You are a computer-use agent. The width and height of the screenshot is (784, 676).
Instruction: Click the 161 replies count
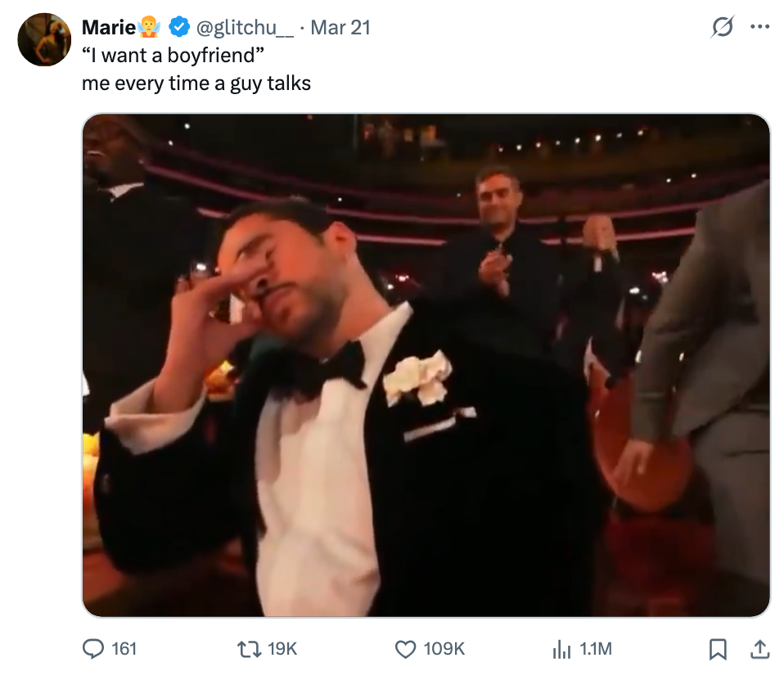pyautogui.click(x=124, y=649)
